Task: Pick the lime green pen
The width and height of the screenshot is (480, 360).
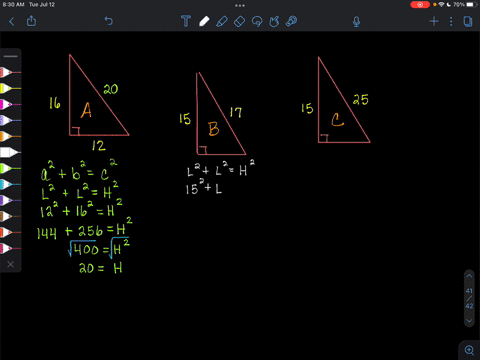Action: tap(10, 168)
